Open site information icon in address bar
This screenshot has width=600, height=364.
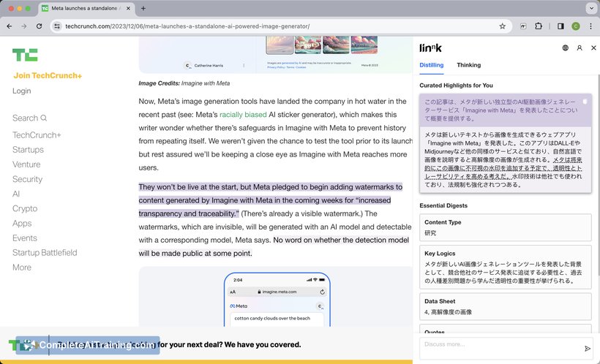pos(57,26)
